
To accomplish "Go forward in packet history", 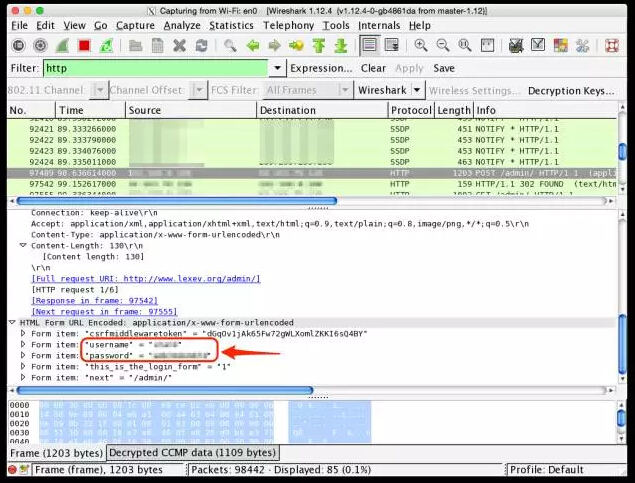I will click(275, 45).
